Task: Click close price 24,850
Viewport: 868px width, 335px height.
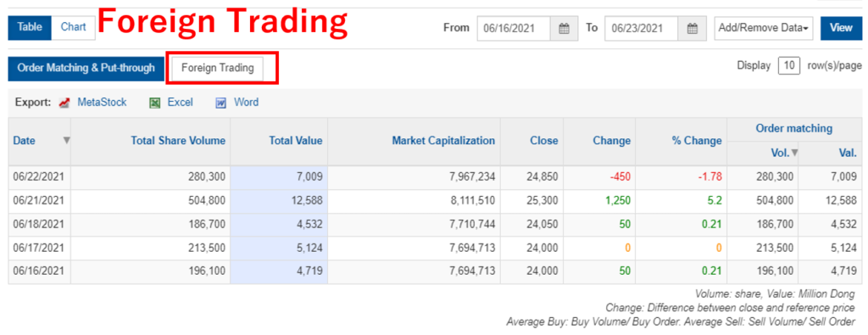Action: (543, 177)
